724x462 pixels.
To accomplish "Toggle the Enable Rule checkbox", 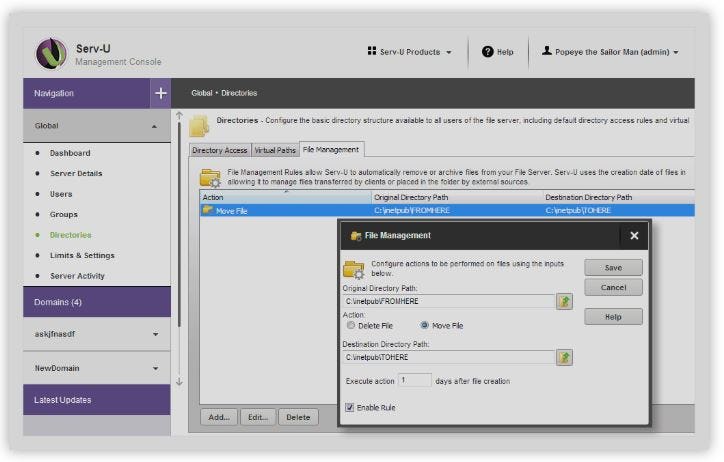I will point(350,407).
